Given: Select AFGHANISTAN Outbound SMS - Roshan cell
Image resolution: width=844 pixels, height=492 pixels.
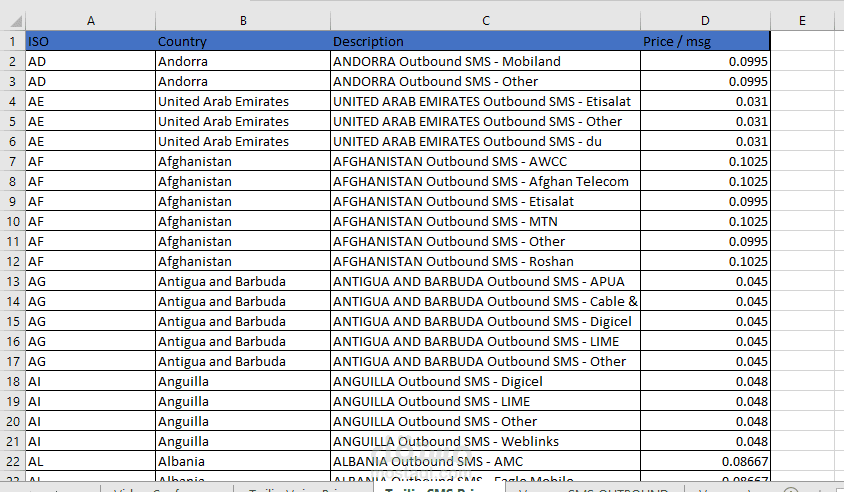Looking at the screenshot, I should [486, 262].
